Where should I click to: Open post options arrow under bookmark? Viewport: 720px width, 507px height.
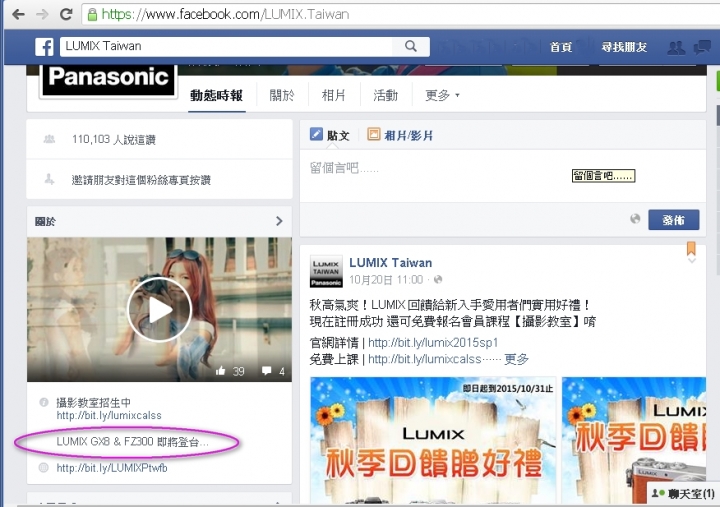pyautogui.click(x=692, y=261)
